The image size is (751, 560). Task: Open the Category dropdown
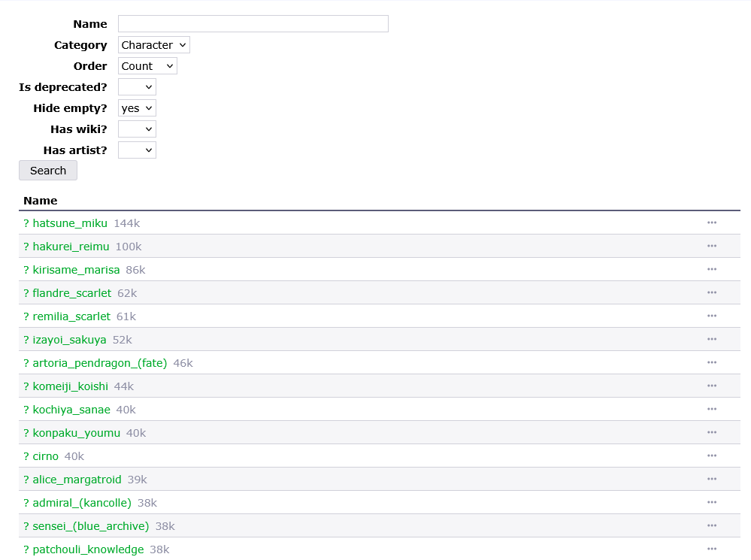click(x=154, y=45)
